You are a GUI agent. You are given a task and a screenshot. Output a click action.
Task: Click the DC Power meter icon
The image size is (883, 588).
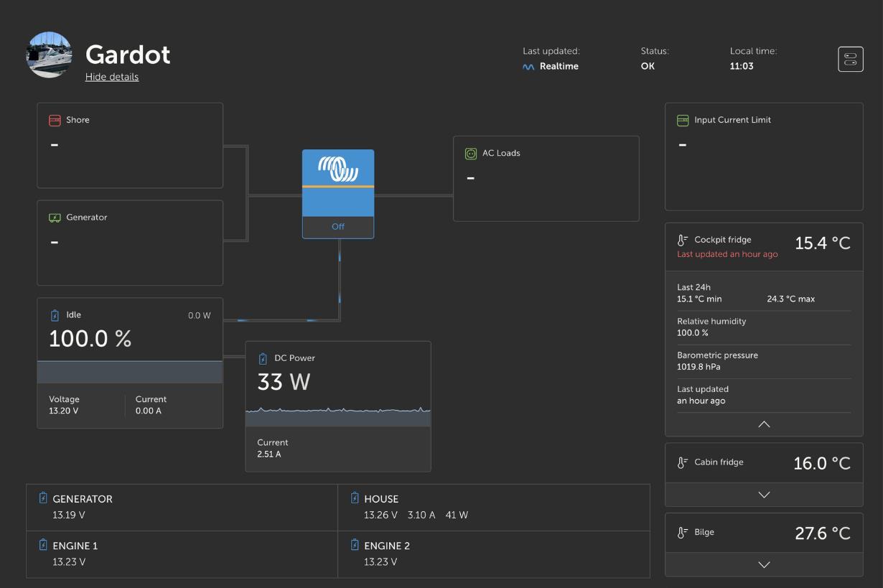point(263,358)
